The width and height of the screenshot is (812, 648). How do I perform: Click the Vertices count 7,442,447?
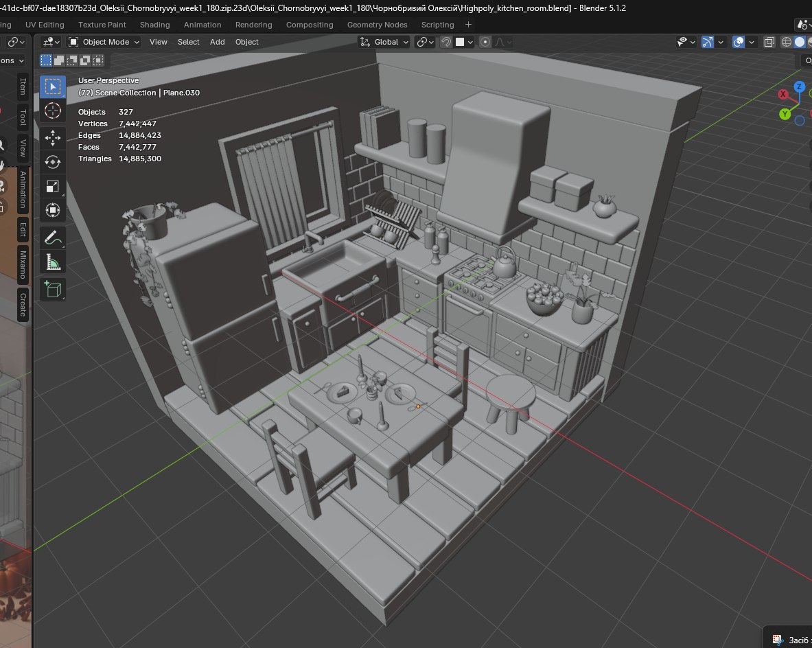[137, 124]
